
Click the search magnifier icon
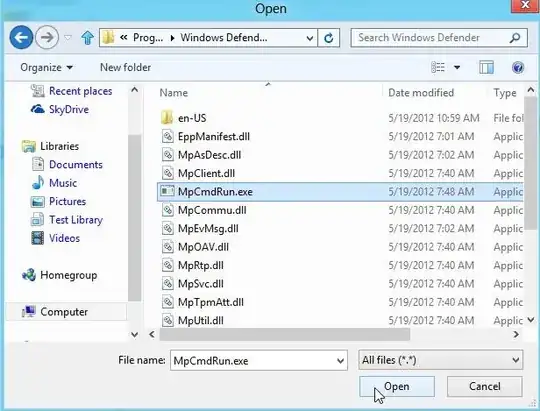tap(515, 38)
